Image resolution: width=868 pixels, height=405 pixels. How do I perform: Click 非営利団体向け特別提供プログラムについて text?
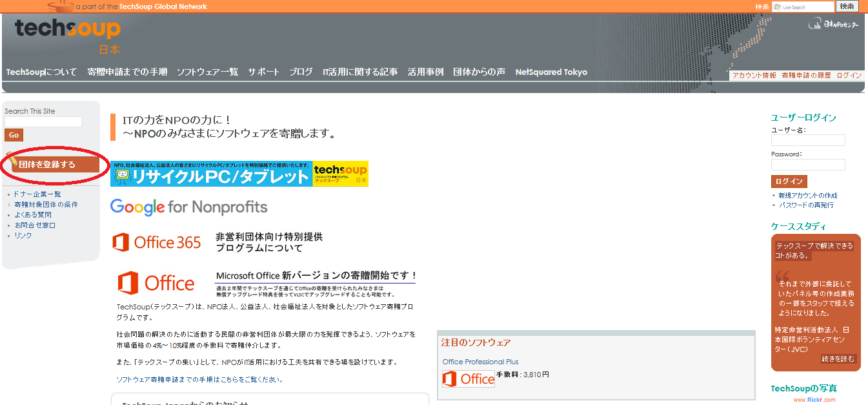pos(269,242)
